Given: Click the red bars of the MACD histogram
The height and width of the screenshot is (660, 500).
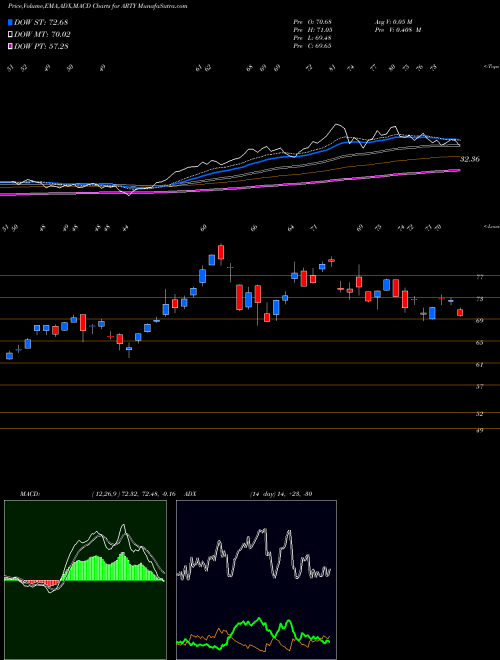Looking at the screenshot, I should [x=43, y=583].
